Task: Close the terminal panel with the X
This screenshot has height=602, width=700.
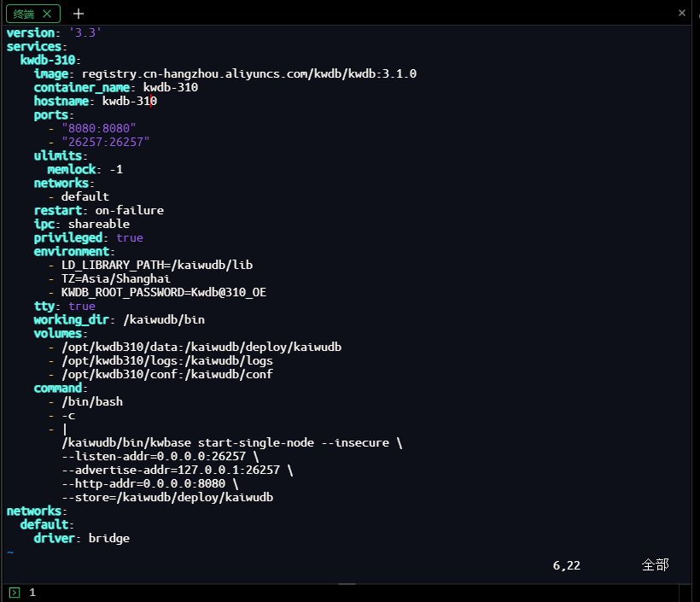Action: pyautogui.click(x=682, y=13)
